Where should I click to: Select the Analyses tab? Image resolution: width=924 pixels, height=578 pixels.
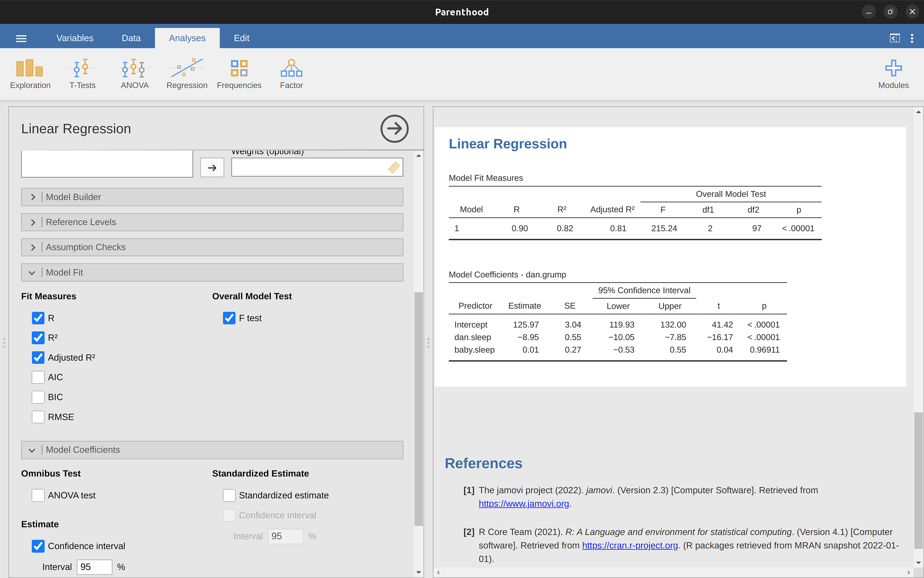coord(187,38)
